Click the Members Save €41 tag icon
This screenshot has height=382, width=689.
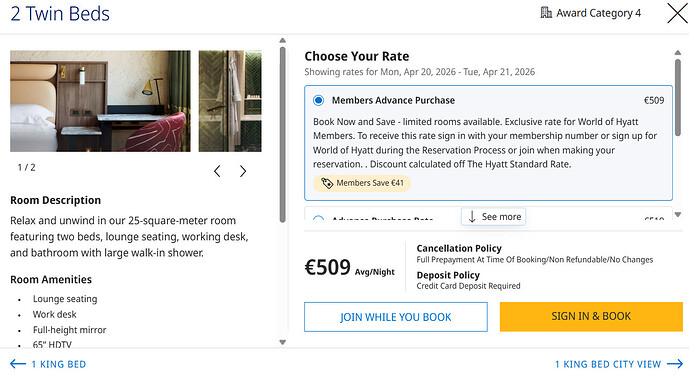pyautogui.click(x=326, y=183)
